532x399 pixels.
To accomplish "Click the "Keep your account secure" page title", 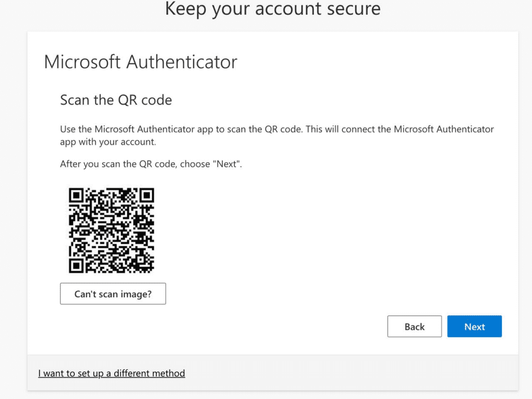I will tap(272, 9).
